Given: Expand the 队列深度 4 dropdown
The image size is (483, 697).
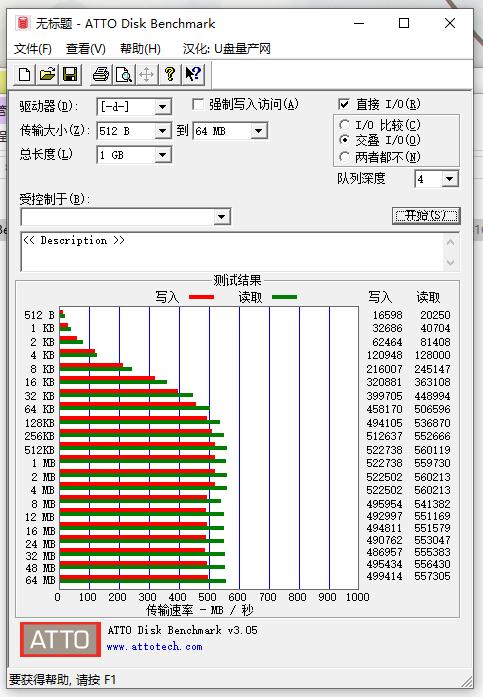Looking at the screenshot, I should coord(450,179).
